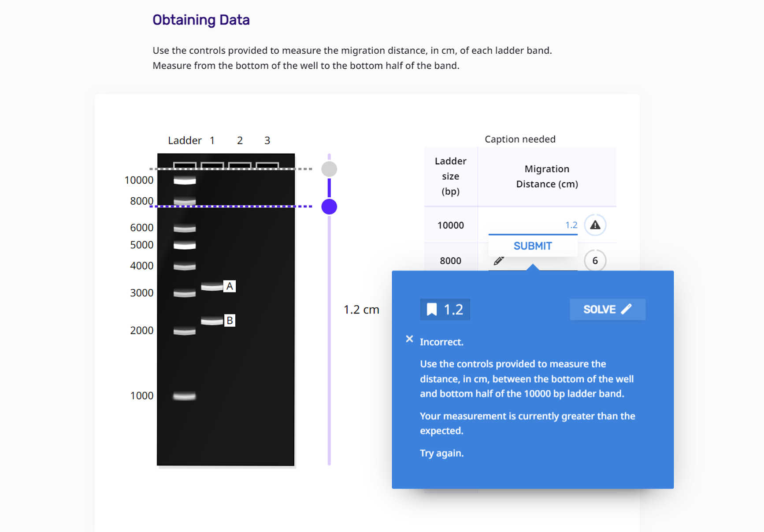Click the warning triangle icon beside 10000 row
This screenshot has width=764, height=532.
pos(595,225)
